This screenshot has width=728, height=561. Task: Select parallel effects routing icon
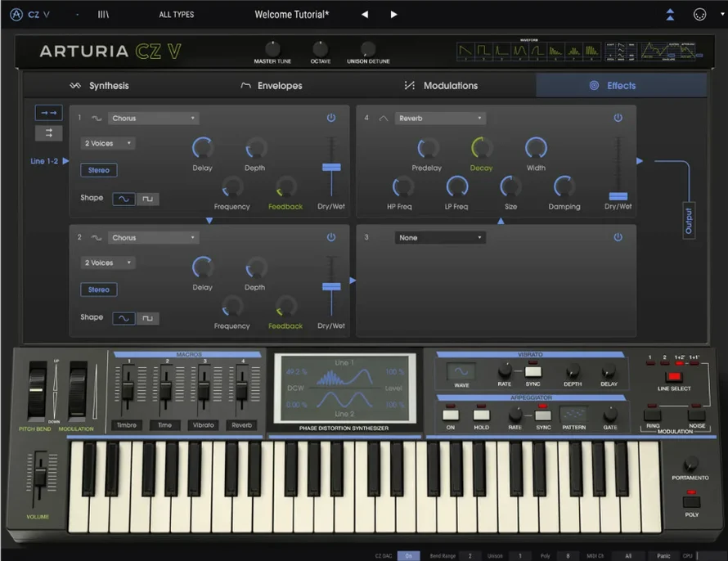(49, 133)
